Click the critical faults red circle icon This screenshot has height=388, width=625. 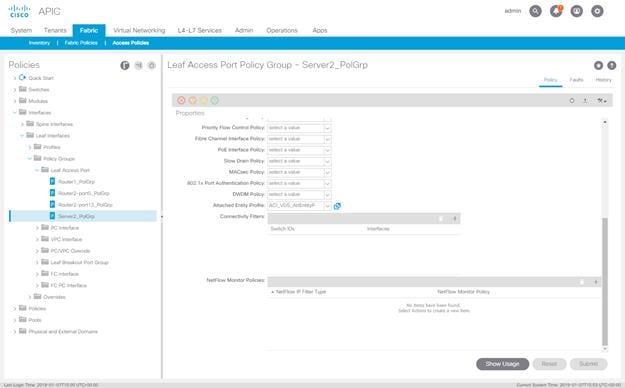coord(181,100)
